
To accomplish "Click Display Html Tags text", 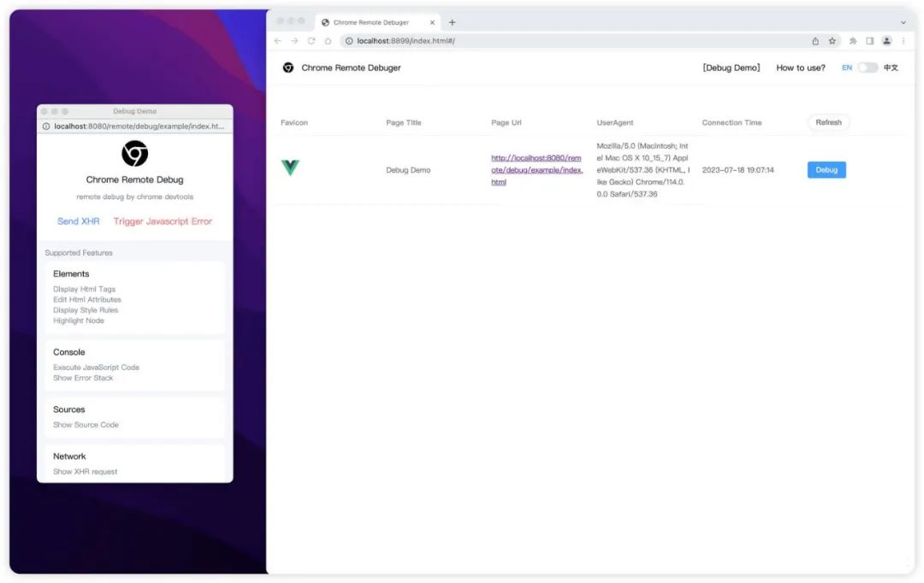I will tap(84, 289).
